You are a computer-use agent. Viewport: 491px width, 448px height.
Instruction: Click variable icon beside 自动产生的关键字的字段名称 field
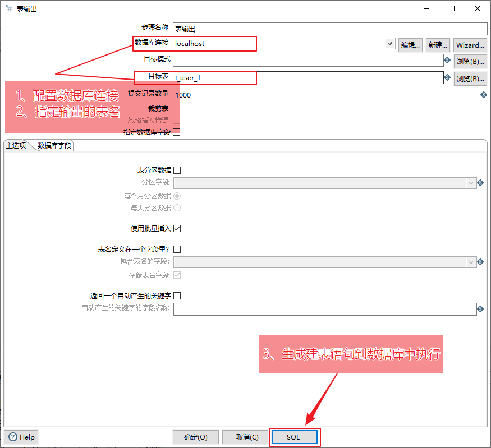pos(480,309)
